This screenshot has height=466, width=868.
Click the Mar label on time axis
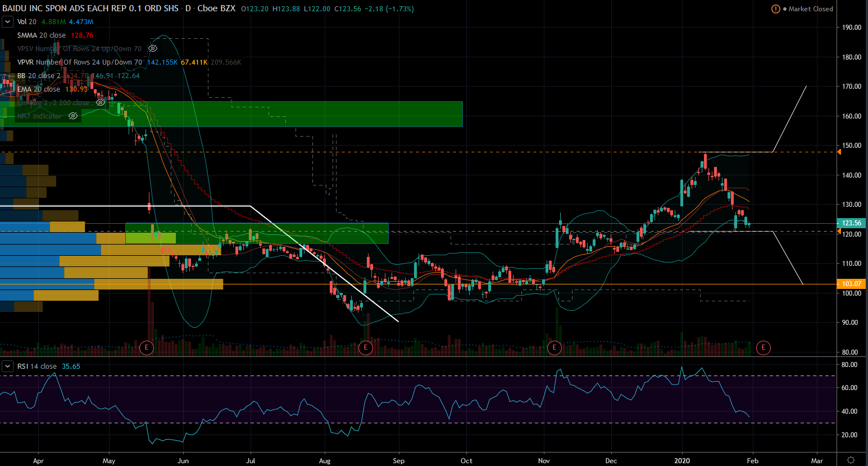(x=817, y=461)
